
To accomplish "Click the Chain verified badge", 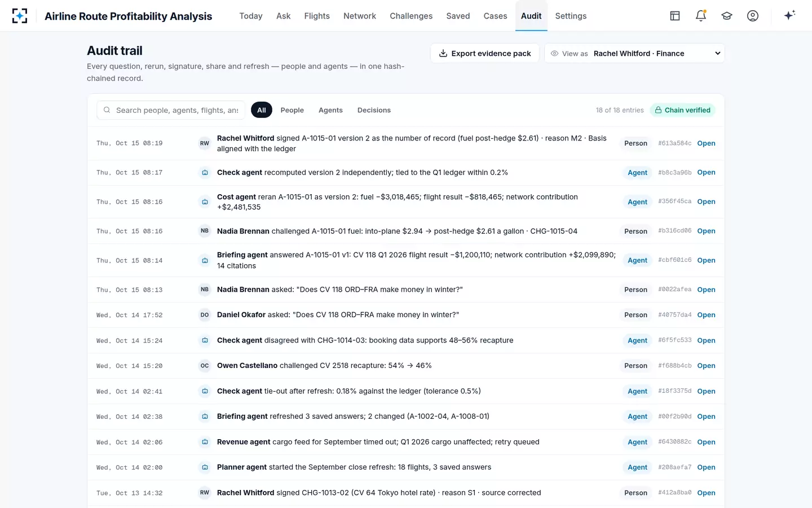I will [x=682, y=110].
